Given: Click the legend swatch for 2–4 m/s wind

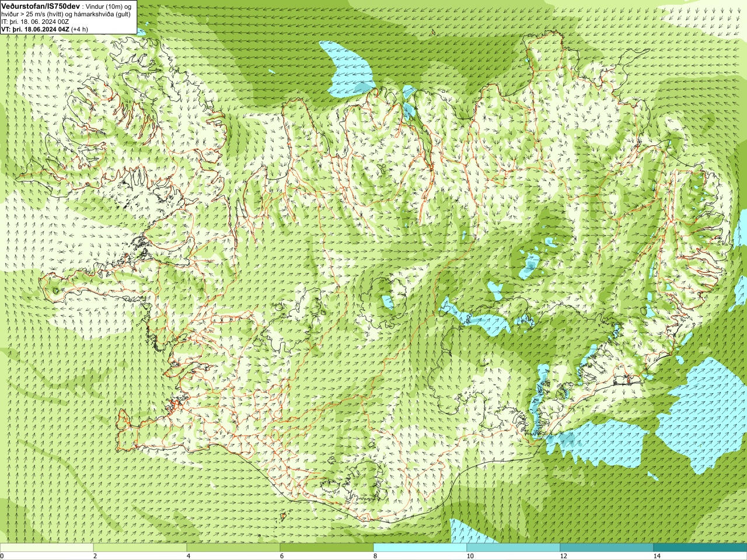Looking at the screenshot, I should [140, 548].
